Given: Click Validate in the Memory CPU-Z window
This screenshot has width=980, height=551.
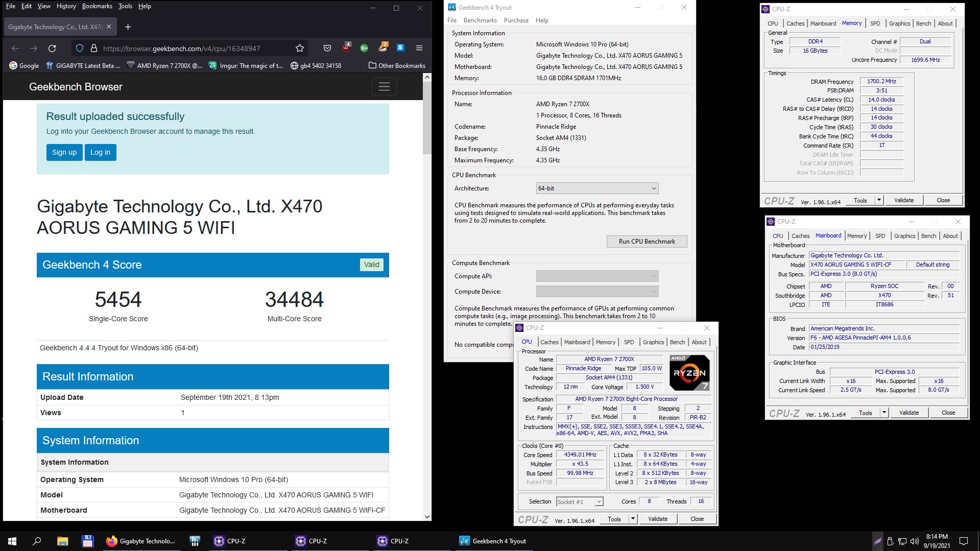Looking at the screenshot, I should (x=904, y=200).
